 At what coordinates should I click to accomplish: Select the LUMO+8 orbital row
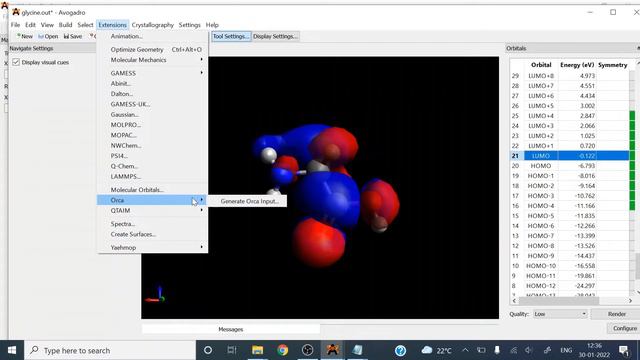570,76
